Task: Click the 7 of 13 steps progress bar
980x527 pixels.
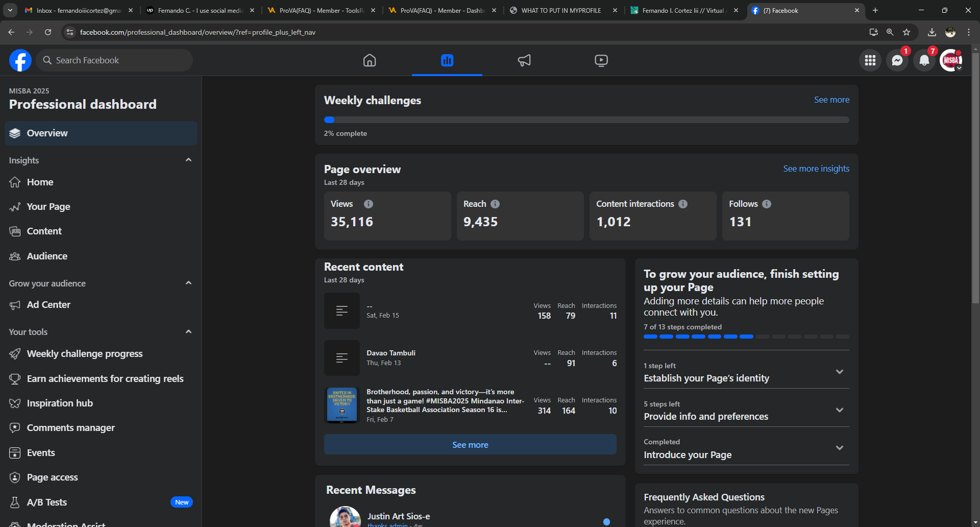Action: click(746, 337)
